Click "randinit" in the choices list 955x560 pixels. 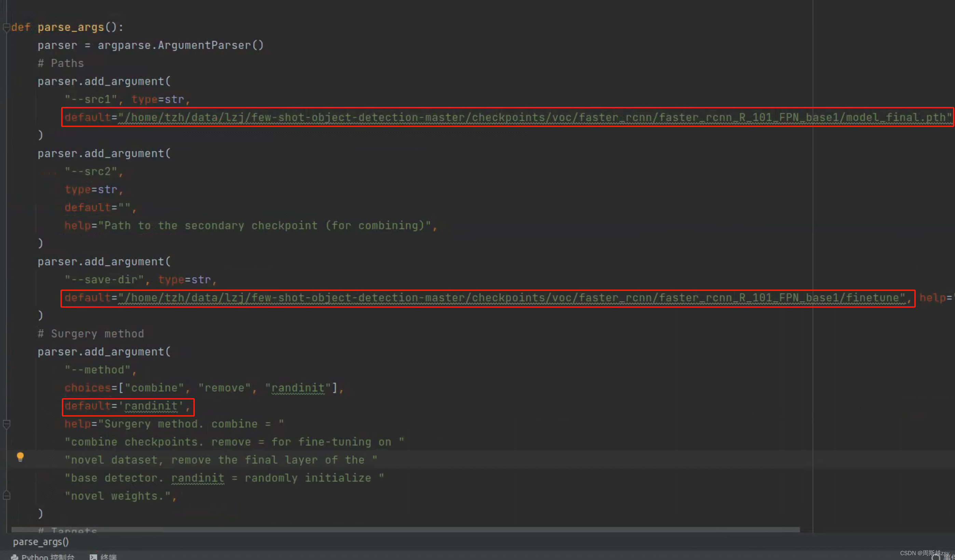[298, 388]
